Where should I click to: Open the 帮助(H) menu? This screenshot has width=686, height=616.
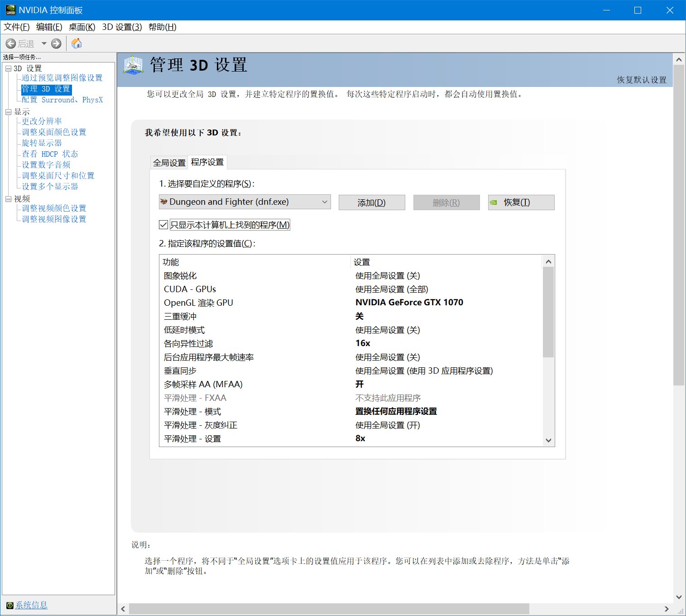point(163,27)
